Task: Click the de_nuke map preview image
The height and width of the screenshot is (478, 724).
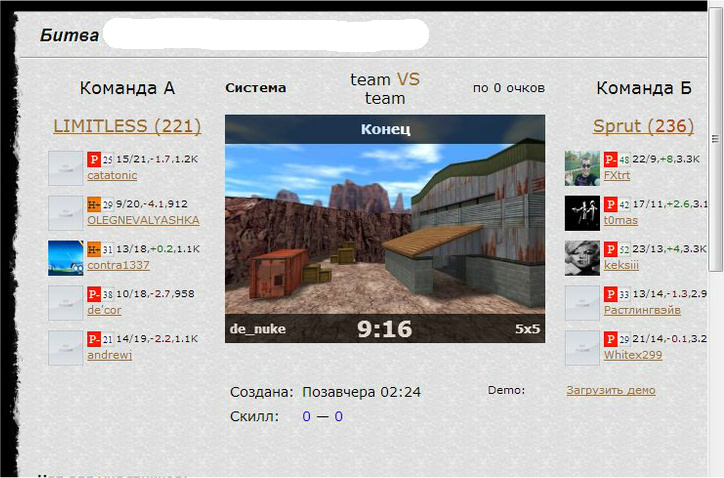Action: pos(385,229)
